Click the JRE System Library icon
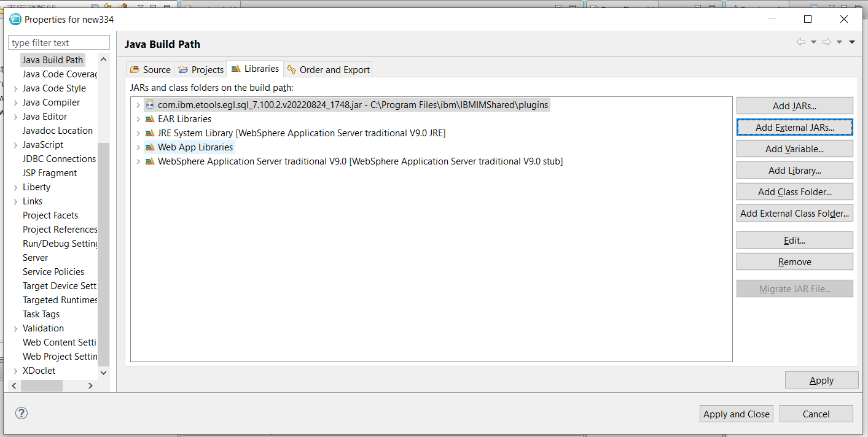Screen dimensions: 868x437 150,133
